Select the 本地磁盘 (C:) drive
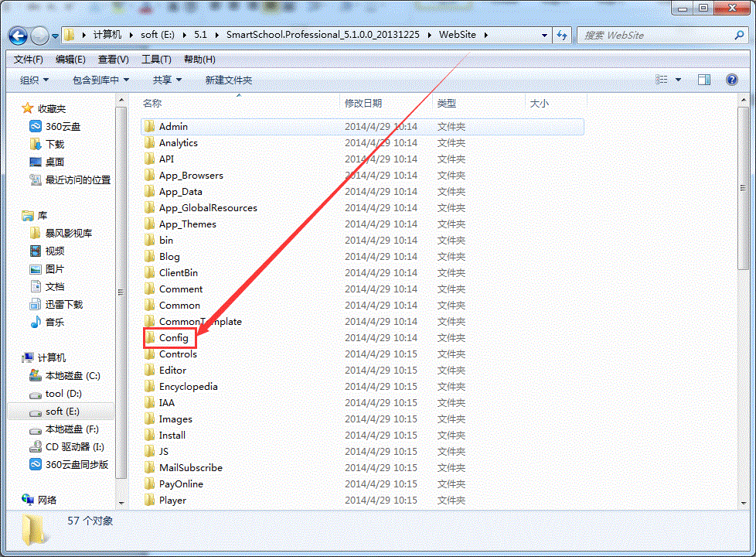The width and height of the screenshot is (756, 557). point(72,376)
